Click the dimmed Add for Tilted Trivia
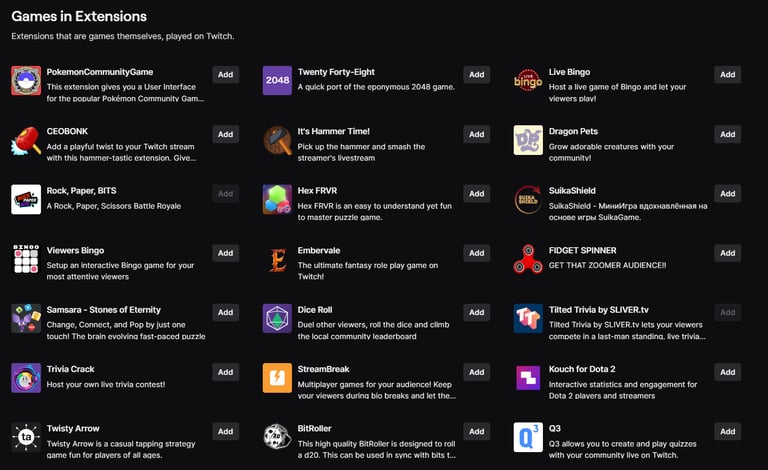 click(x=727, y=312)
